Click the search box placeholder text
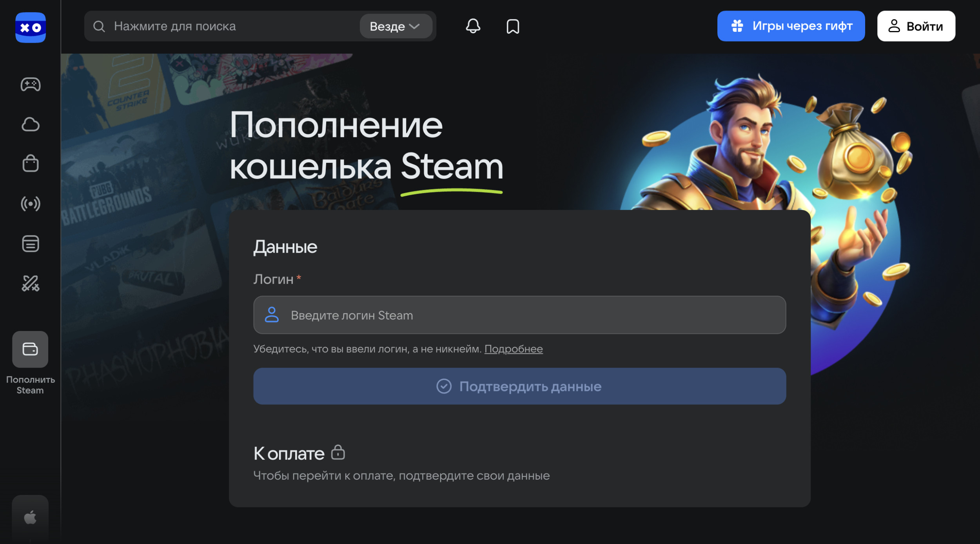This screenshot has height=544, width=980. [175, 26]
